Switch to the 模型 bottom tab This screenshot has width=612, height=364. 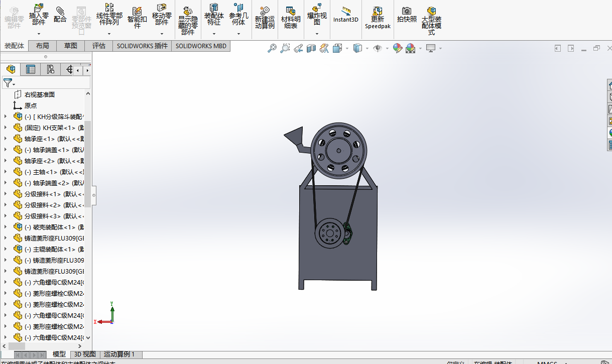(x=59, y=354)
